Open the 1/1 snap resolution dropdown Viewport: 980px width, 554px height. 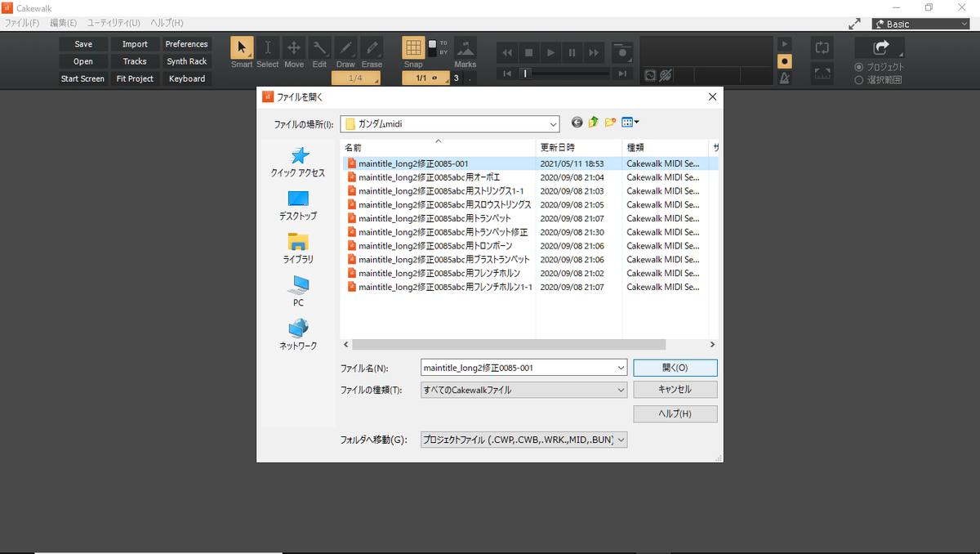pos(426,78)
